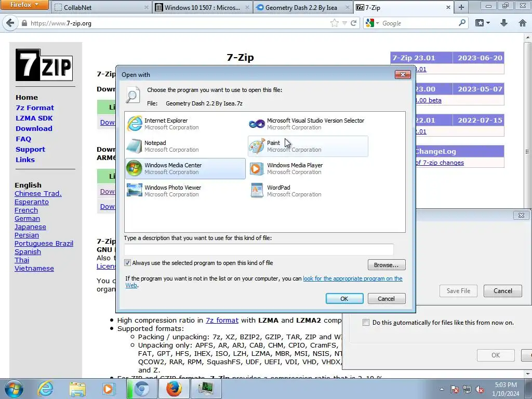
Task: Open the 7z format hyperlink
Action: (222, 320)
